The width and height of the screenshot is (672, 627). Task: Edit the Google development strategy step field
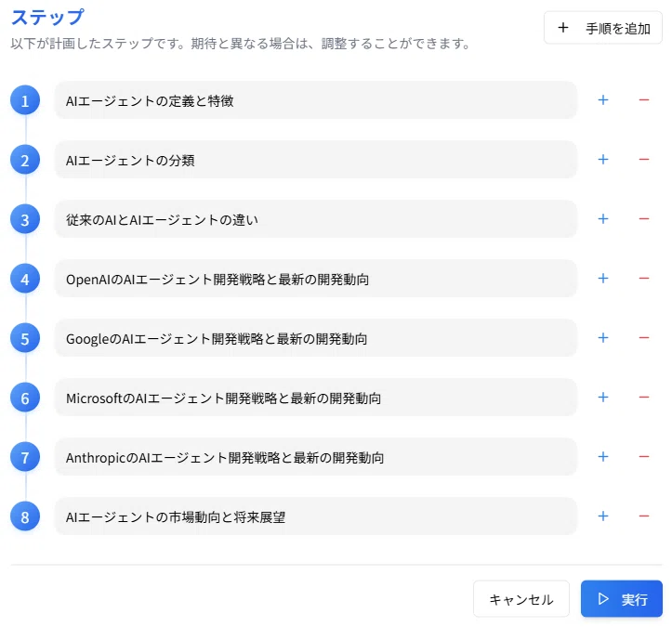click(316, 338)
